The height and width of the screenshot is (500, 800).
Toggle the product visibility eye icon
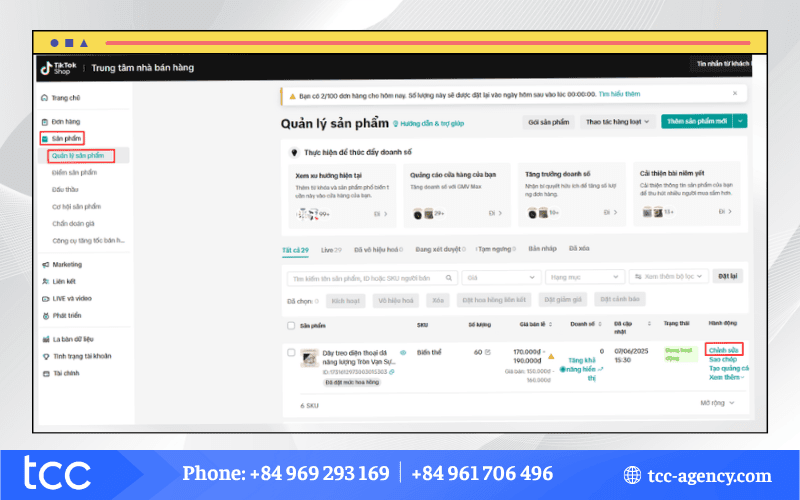coord(403,353)
